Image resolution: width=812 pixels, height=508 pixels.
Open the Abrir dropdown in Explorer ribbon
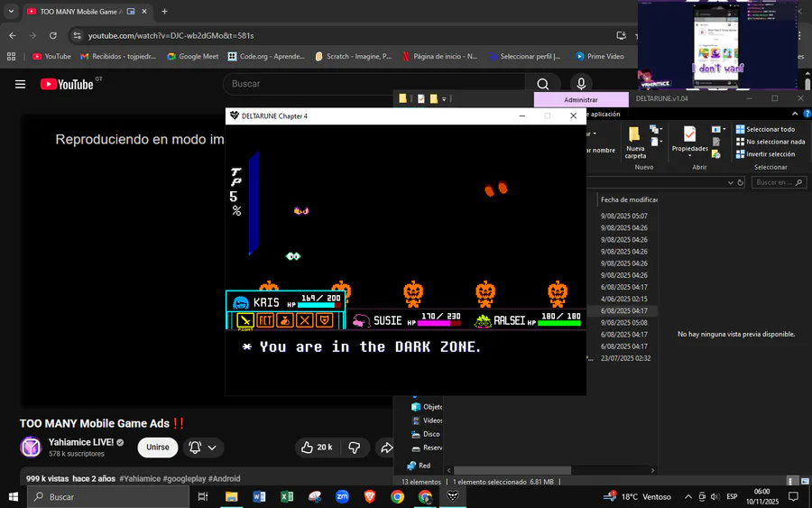[x=718, y=129]
